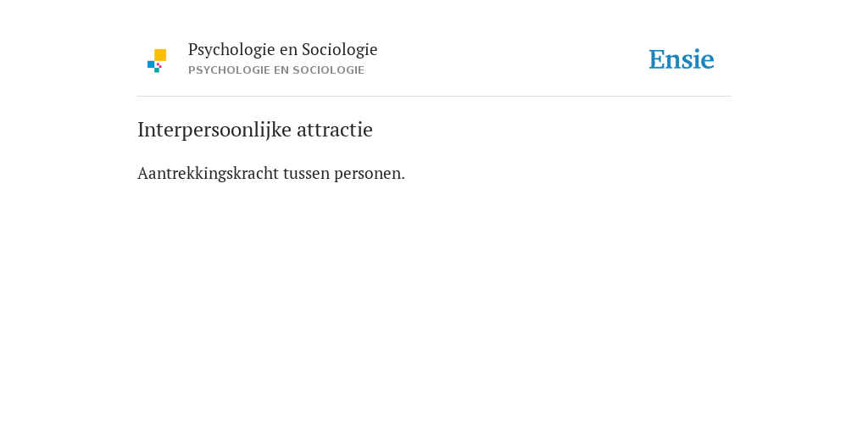Click the pink dots in the logo
The image size is (868, 434).
pyautogui.click(x=159, y=65)
